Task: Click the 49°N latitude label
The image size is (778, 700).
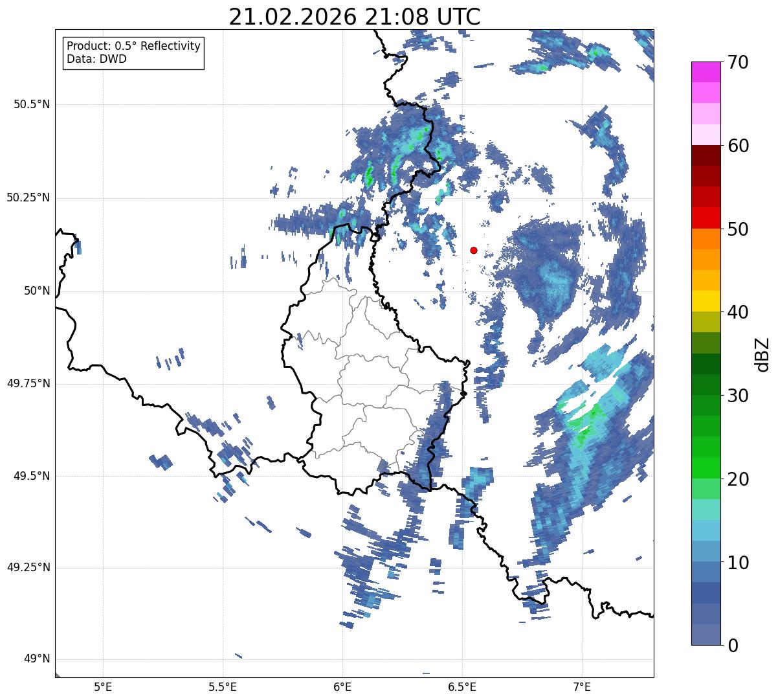Action: pos(37,659)
